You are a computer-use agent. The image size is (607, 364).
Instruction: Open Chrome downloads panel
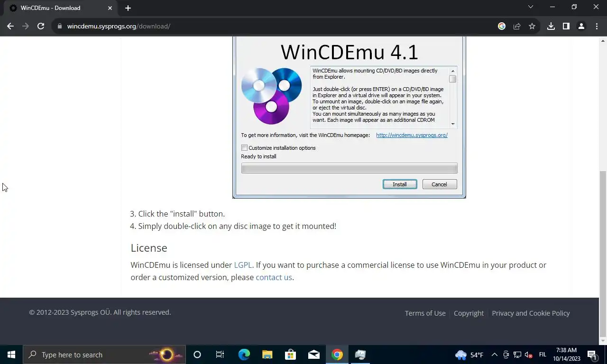click(551, 26)
